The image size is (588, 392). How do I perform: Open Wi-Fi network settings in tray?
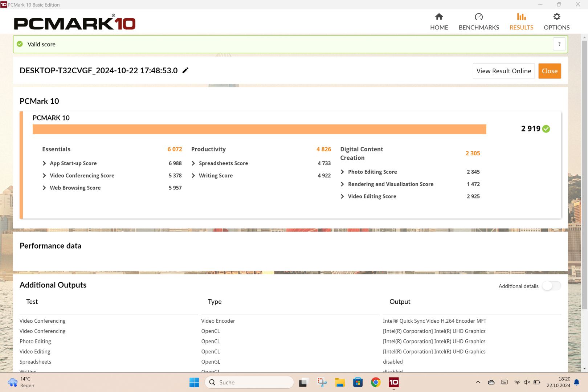[517, 382]
